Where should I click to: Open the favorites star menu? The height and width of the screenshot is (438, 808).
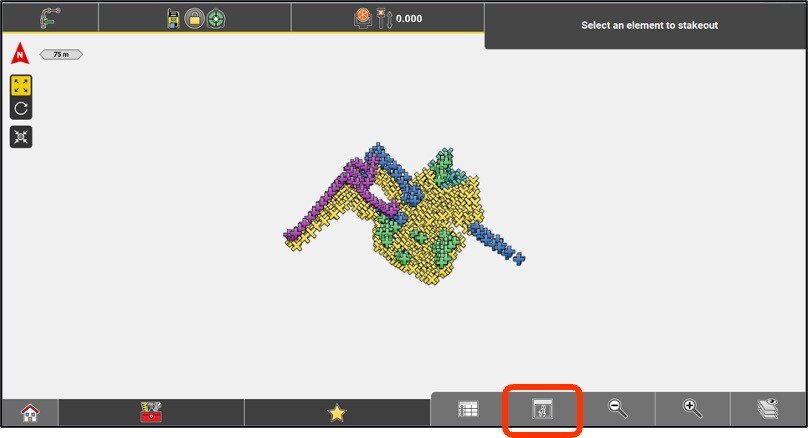[x=337, y=412]
